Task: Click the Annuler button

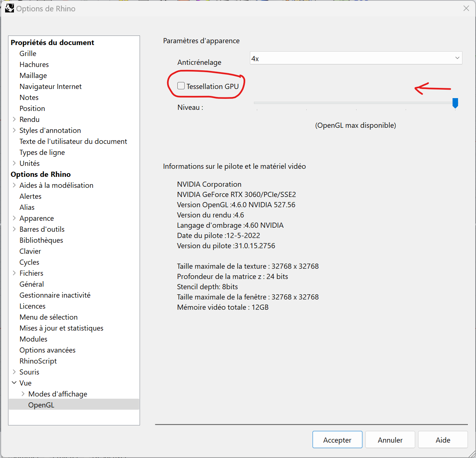Action: click(x=390, y=440)
